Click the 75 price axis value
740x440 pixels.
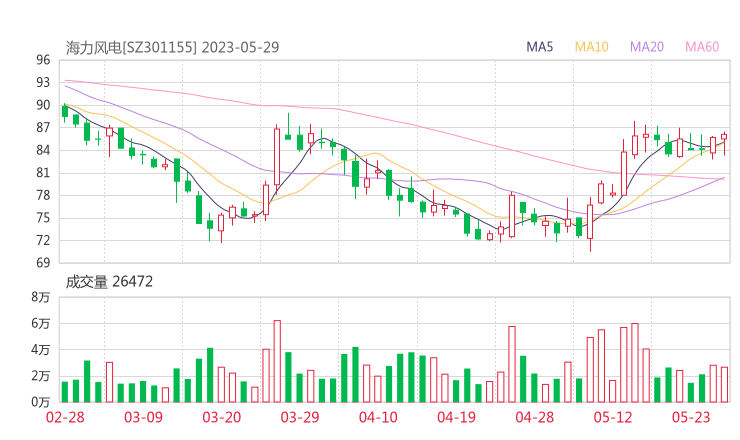pyautogui.click(x=43, y=218)
